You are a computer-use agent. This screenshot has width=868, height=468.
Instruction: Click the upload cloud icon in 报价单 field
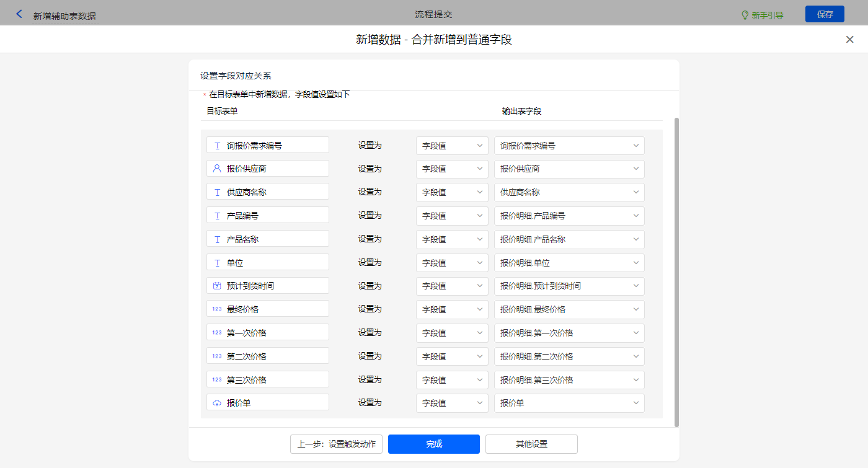tap(217, 403)
